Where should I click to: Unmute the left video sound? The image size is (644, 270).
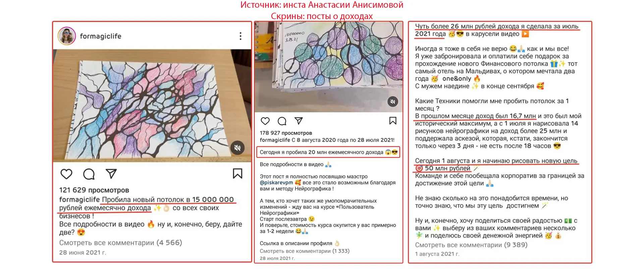coord(237,148)
